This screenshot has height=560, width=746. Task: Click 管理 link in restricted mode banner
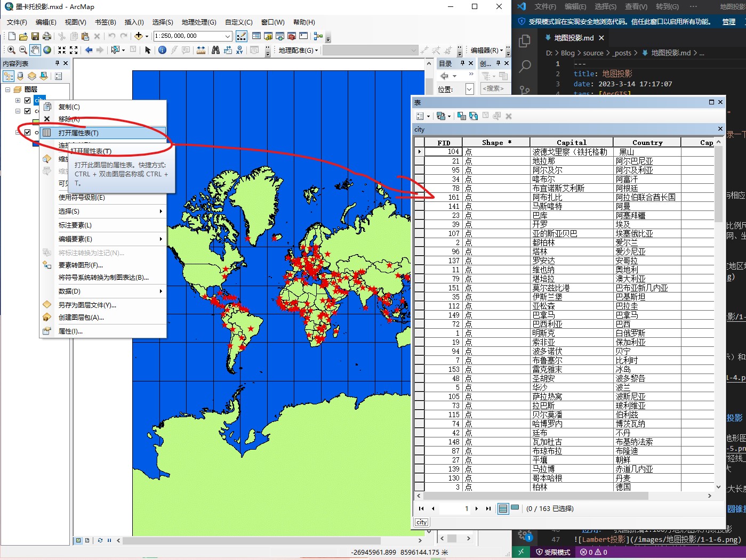(x=728, y=22)
